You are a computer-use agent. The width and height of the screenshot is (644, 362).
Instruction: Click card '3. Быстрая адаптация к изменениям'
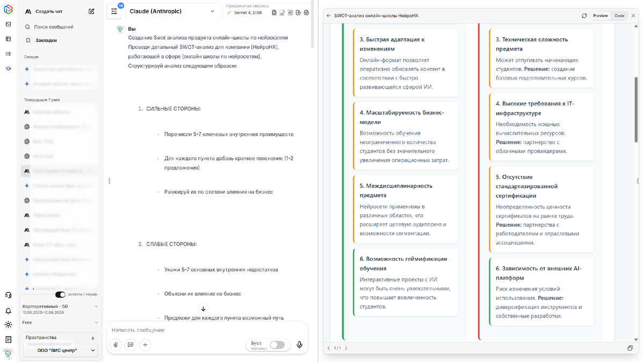(405, 63)
